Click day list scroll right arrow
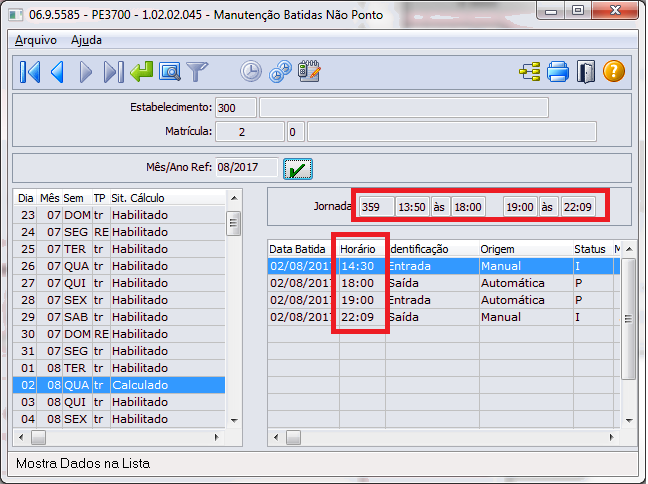648x484 pixels. click(217, 437)
